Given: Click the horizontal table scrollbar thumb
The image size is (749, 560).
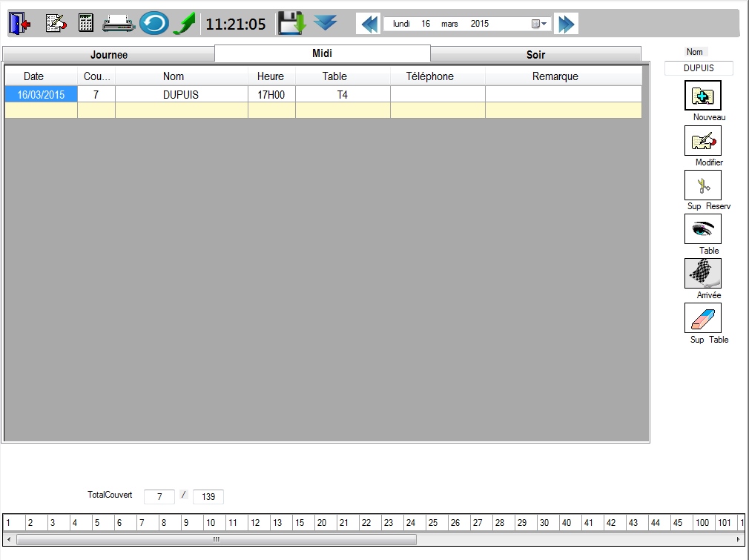Looking at the screenshot, I should click(216, 540).
